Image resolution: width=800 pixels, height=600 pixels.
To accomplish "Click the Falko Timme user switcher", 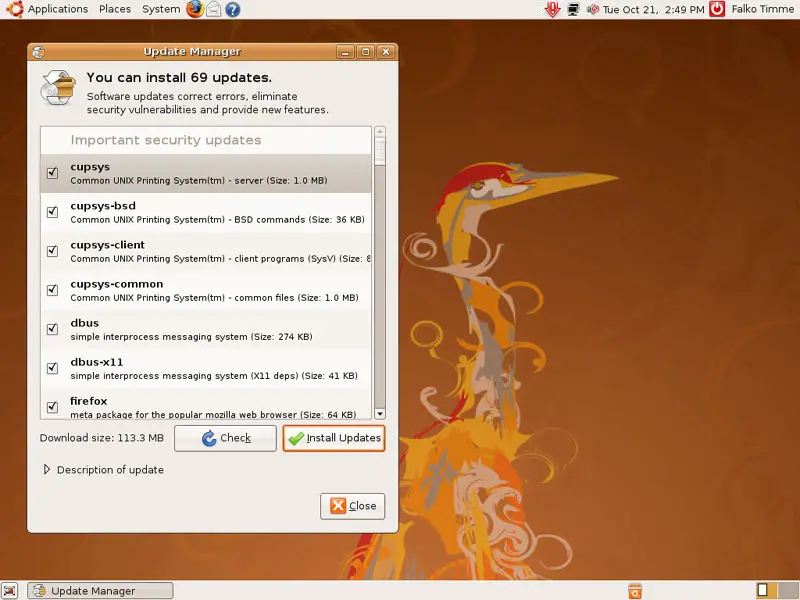I will pyautogui.click(x=762, y=9).
